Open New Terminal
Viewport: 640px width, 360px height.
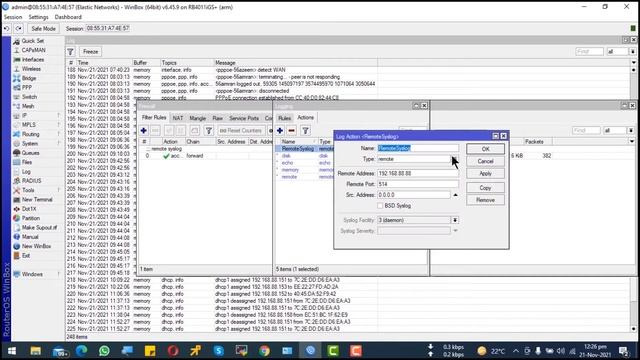pyautogui.click(x=37, y=200)
